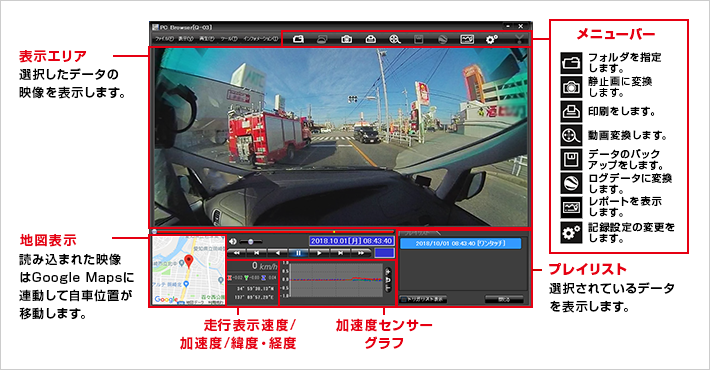
Task: Click the dimmed icon right of gear
Action: click(519, 39)
